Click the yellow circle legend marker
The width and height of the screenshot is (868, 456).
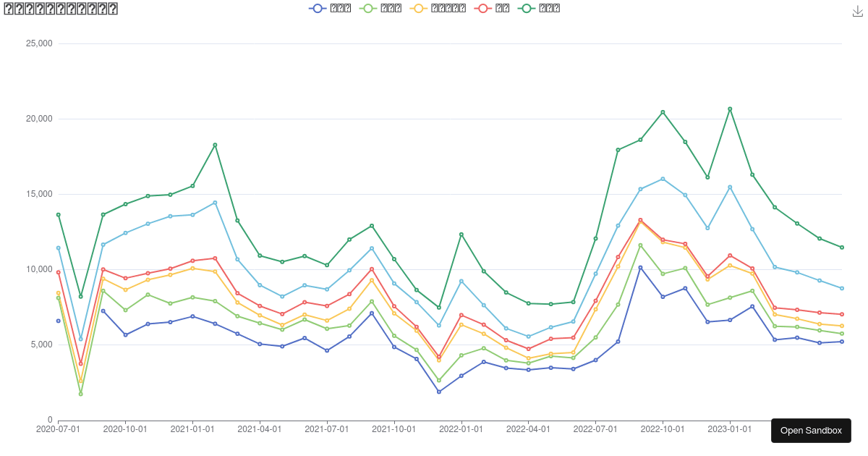[x=419, y=8]
